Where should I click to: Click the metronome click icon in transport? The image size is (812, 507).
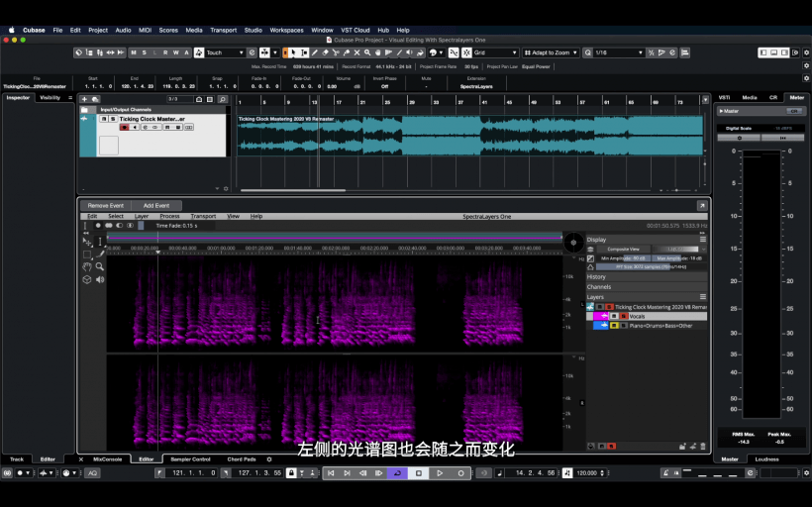666,472
